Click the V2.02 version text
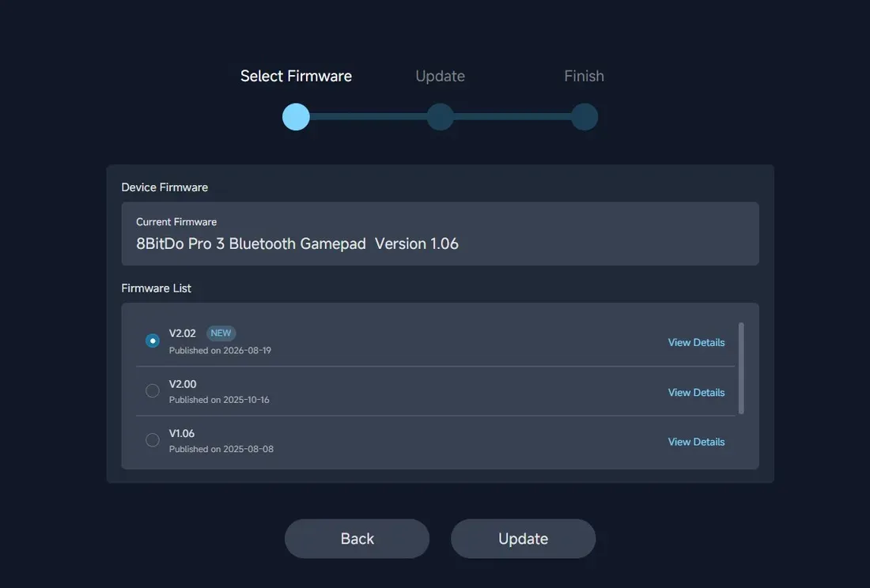 click(x=183, y=333)
